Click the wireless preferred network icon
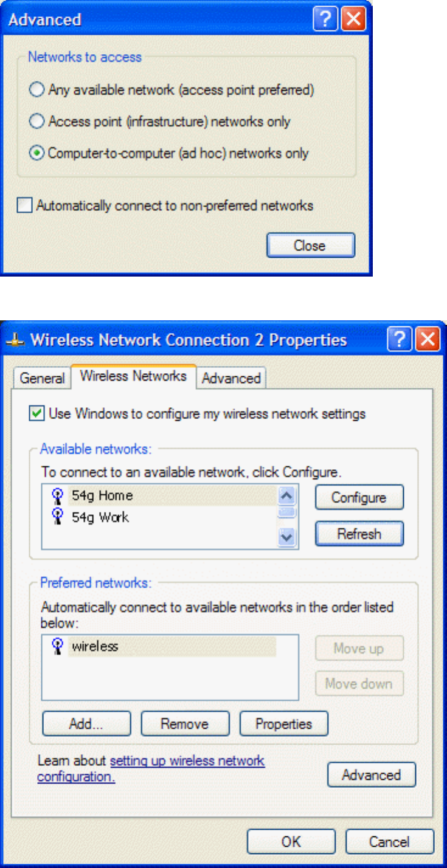This screenshot has height=868, width=447. tap(57, 647)
